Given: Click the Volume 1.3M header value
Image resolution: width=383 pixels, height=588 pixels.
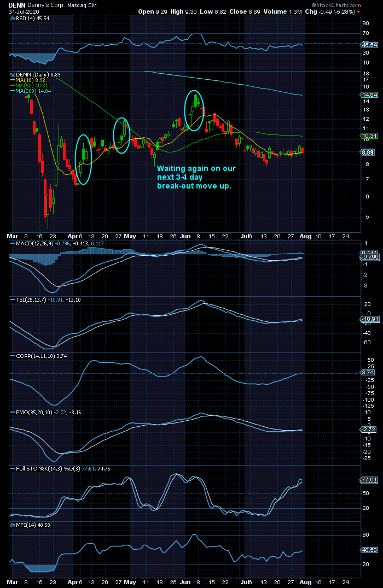Looking at the screenshot, I should pos(282,11).
